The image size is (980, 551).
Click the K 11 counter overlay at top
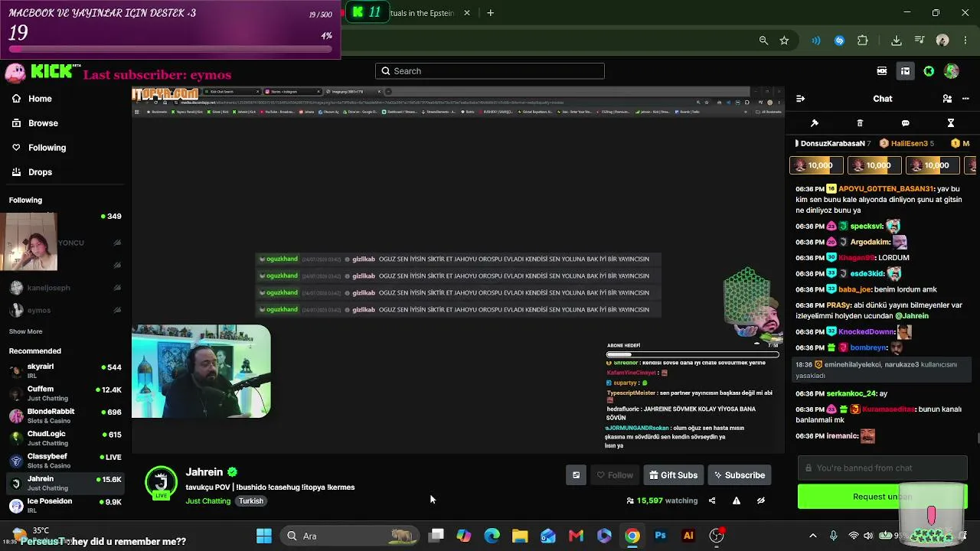(366, 11)
